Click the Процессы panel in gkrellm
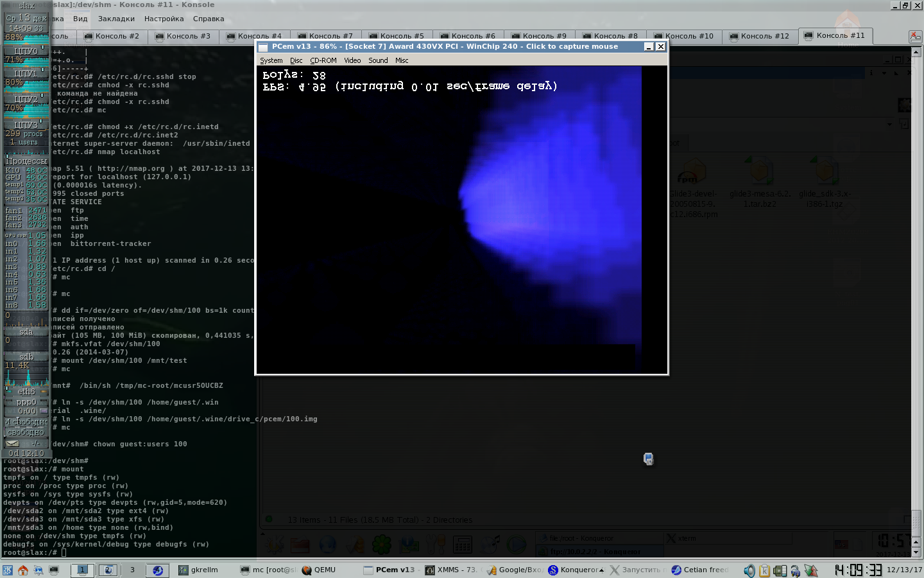 [x=26, y=161]
